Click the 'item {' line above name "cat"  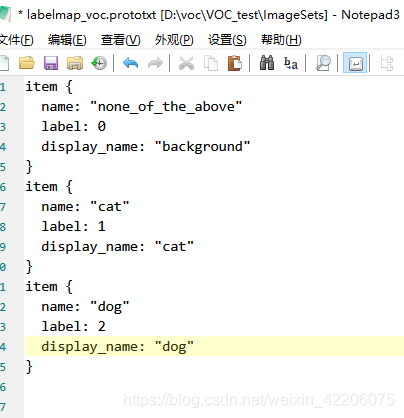49,187
